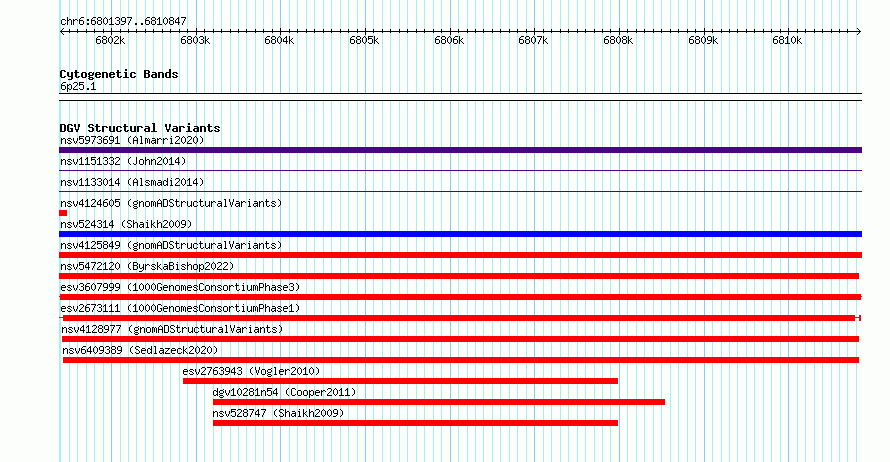Open esv3607999 (1000GenomesConsortiumPhase3) label
The height and width of the screenshot is (462, 890).
(180, 287)
